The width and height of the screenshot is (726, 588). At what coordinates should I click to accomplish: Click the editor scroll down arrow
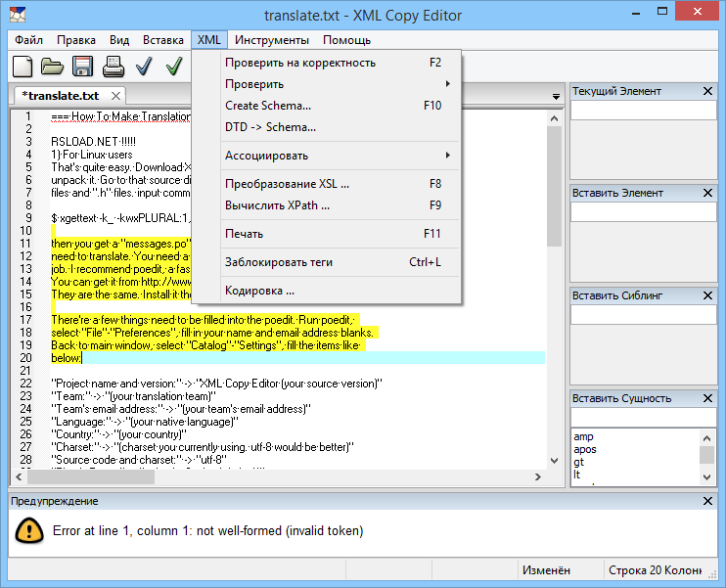[554, 460]
